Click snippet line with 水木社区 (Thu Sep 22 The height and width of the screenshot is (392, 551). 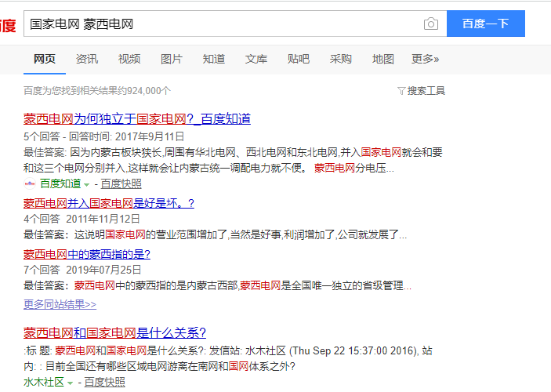point(228,350)
